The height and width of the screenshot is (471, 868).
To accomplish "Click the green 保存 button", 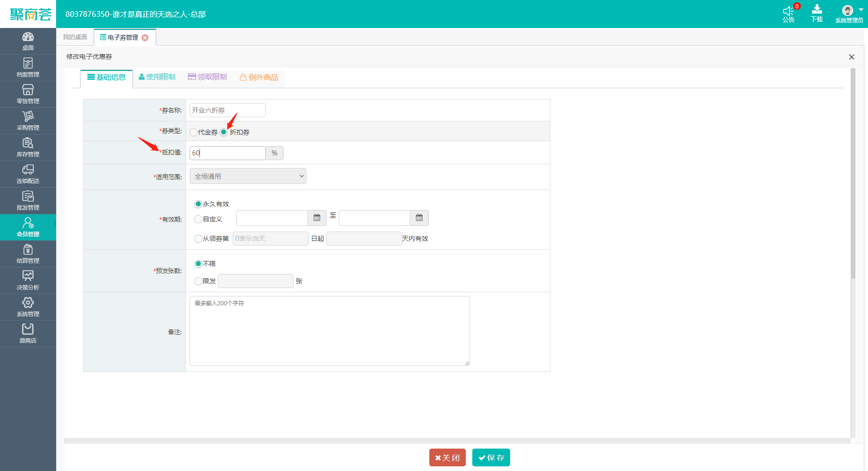I will pyautogui.click(x=491, y=457).
